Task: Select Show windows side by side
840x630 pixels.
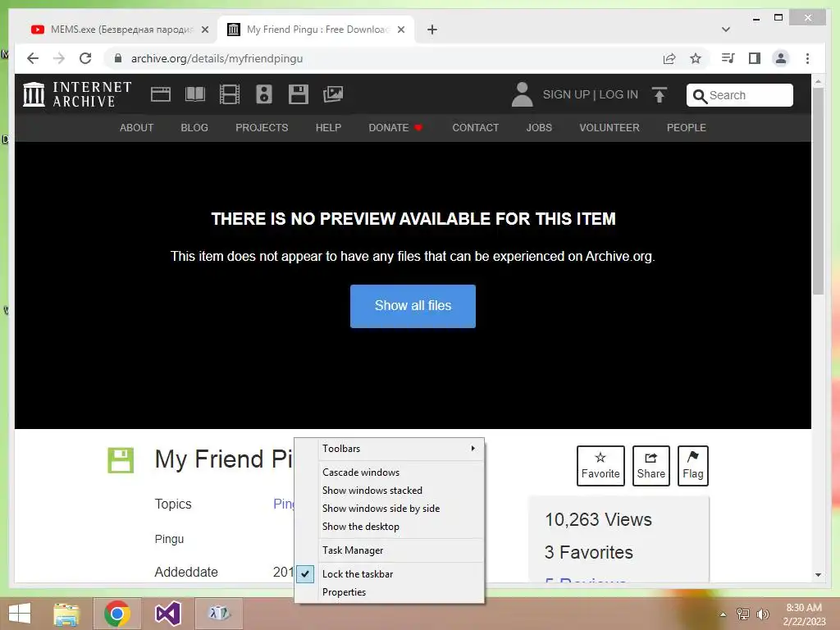Action: 390,509
